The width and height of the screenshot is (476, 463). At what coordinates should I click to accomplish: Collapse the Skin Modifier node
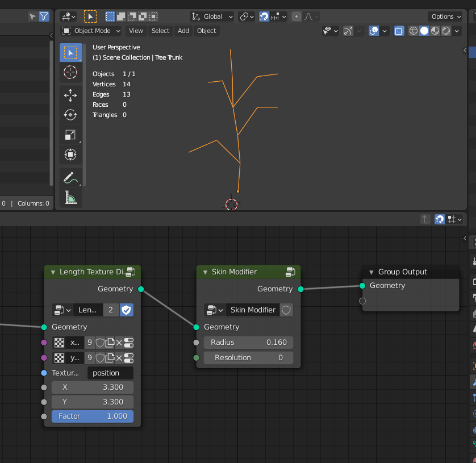[205, 272]
